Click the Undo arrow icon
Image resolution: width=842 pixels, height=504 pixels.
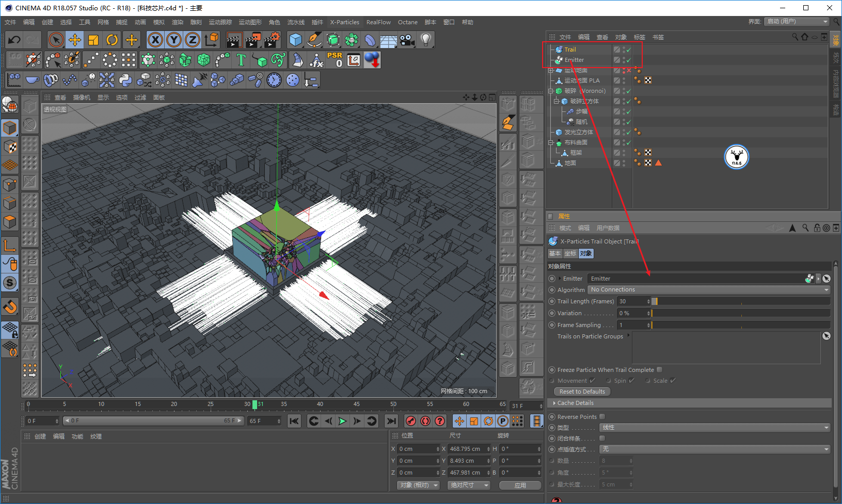14,40
